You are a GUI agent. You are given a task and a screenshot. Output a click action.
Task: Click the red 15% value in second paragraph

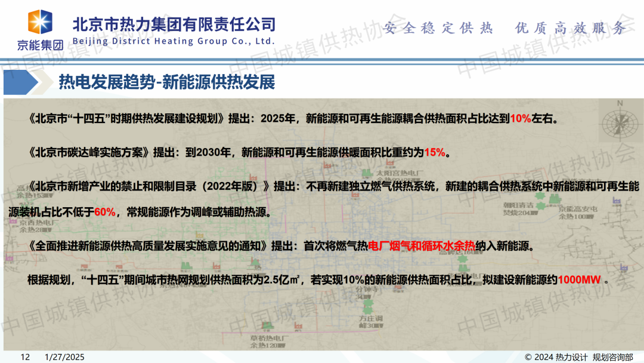435,152
